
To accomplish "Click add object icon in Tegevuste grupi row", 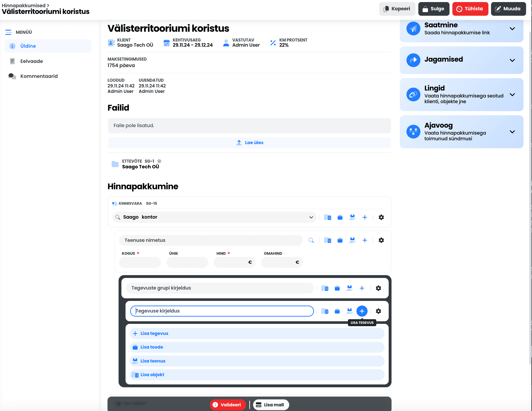I will coord(325,288).
